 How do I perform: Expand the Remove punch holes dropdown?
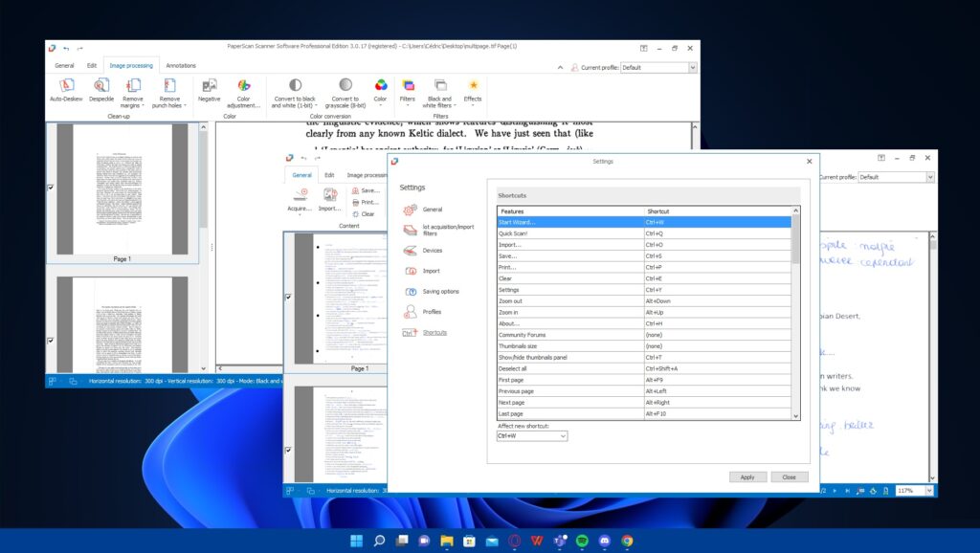click(185, 106)
